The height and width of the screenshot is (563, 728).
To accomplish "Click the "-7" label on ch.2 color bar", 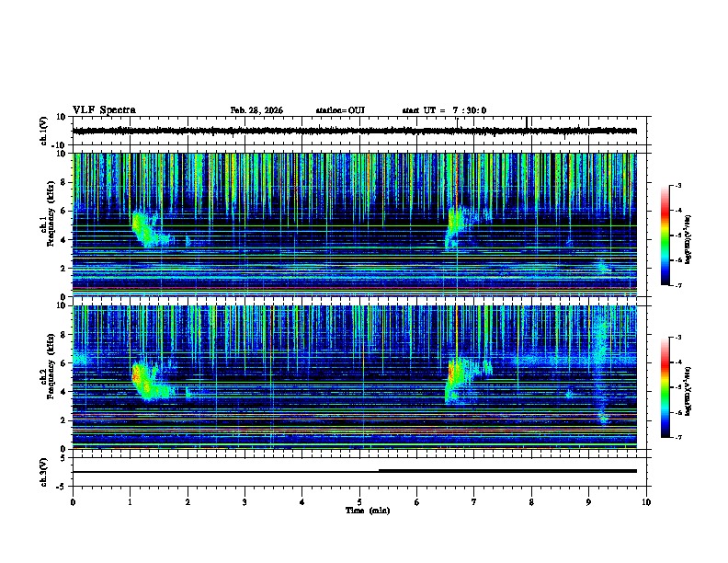I will point(678,438).
